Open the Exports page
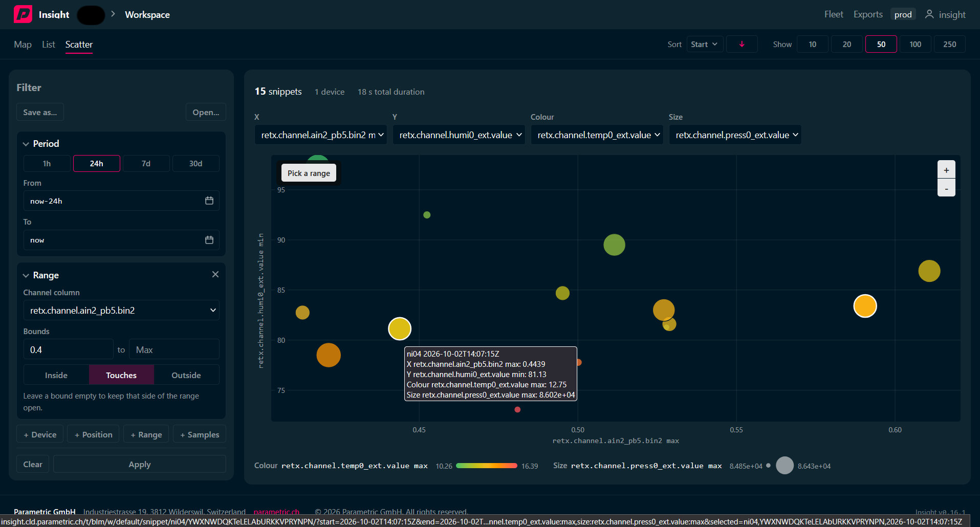Image resolution: width=980 pixels, height=527 pixels. [x=868, y=14]
